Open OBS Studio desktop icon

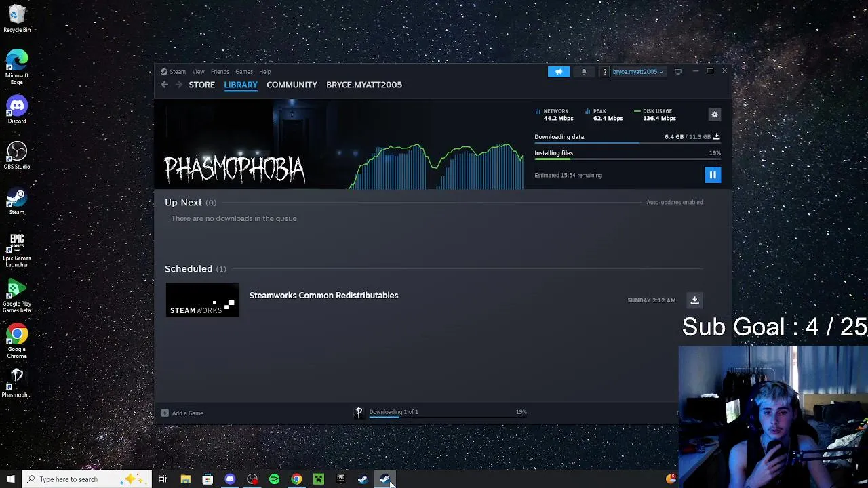17,155
